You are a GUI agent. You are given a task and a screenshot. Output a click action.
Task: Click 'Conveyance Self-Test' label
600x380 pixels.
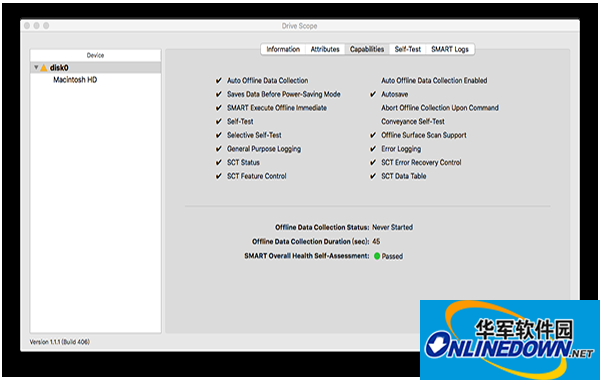pos(412,121)
